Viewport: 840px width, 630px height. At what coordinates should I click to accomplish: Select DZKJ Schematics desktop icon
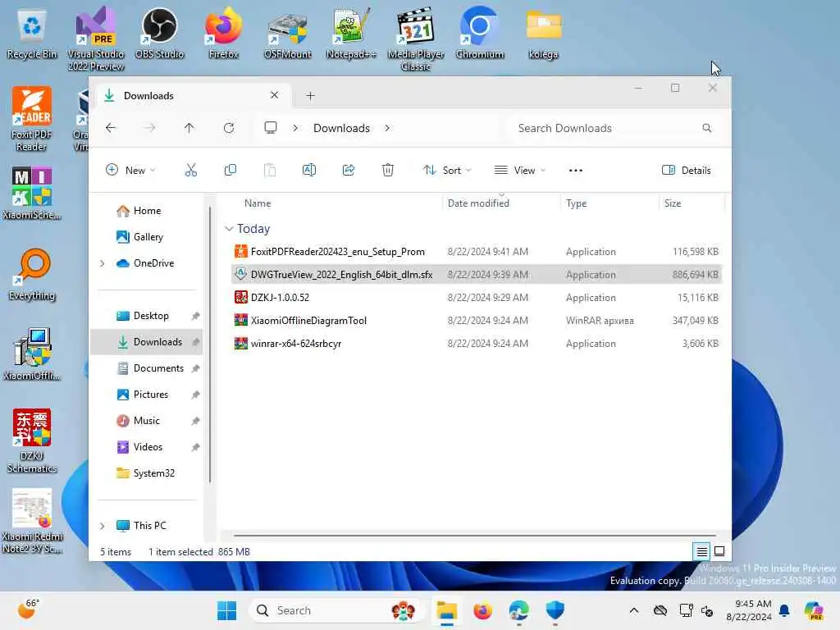[x=32, y=441]
